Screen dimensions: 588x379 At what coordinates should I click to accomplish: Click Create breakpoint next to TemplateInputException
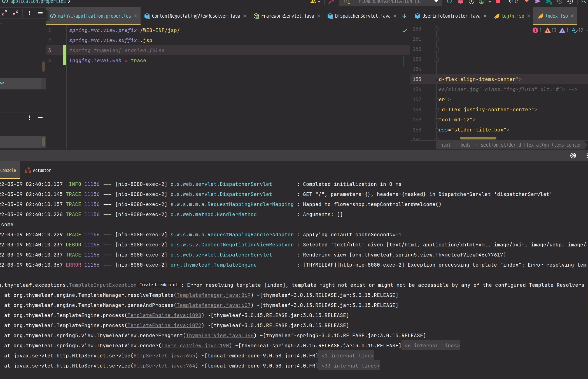point(158,285)
